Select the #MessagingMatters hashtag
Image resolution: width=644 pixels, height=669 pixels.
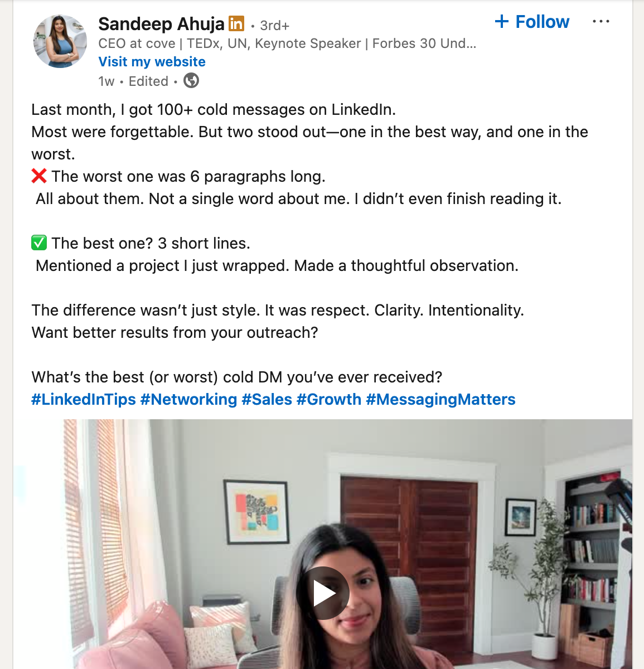(x=441, y=399)
